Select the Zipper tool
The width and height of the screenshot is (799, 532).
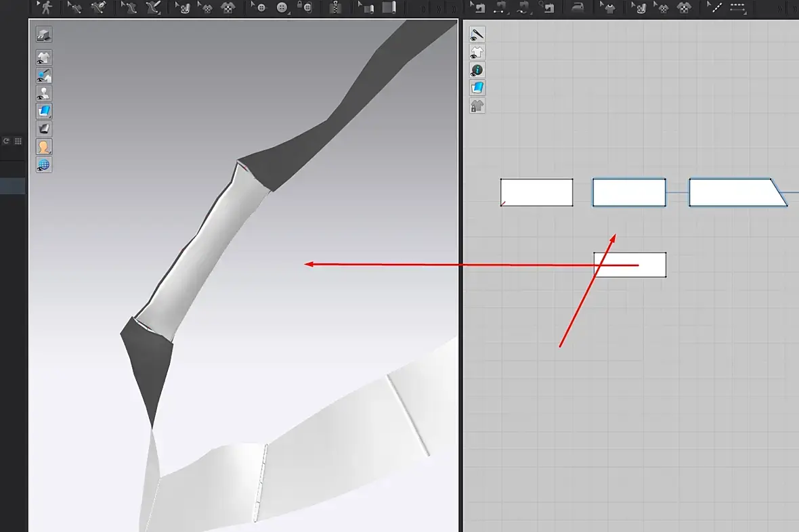[334, 7]
